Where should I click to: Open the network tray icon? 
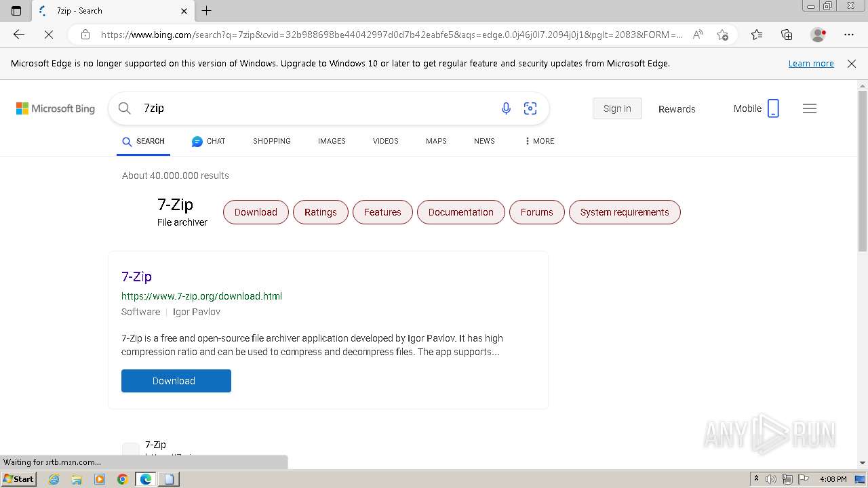click(787, 479)
